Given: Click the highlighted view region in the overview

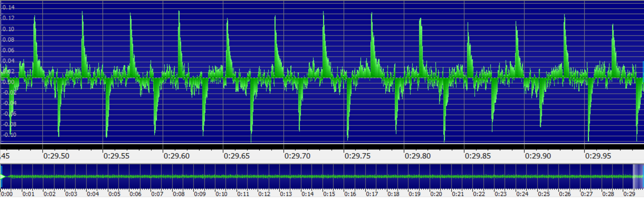Looking at the screenshot, I should pos(638,177).
